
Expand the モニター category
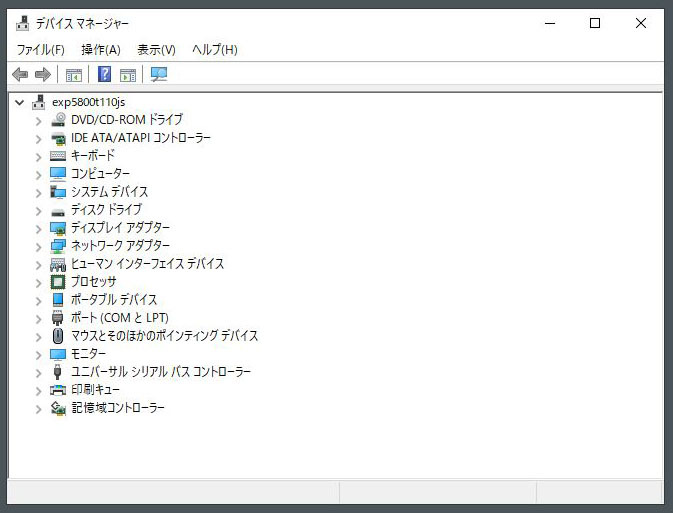[x=39, y=355]
